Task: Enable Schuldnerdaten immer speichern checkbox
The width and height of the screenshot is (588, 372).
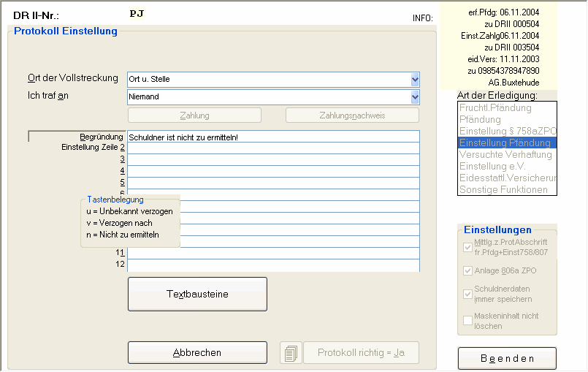Action: [467, 294]
